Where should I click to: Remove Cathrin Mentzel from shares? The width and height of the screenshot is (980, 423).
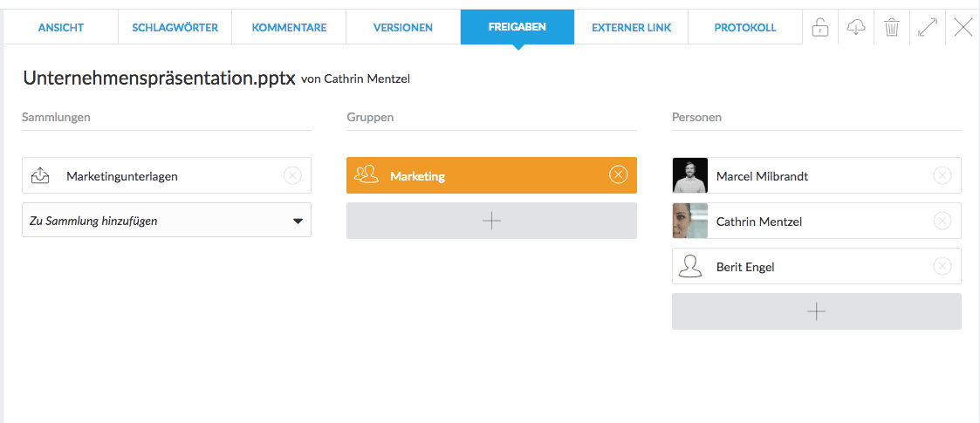pos(942,221)
